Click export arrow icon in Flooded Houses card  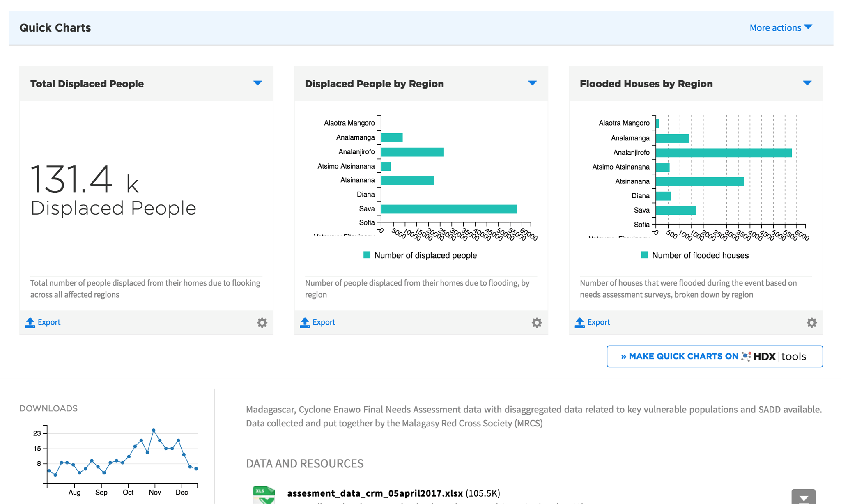click(579, 323)
